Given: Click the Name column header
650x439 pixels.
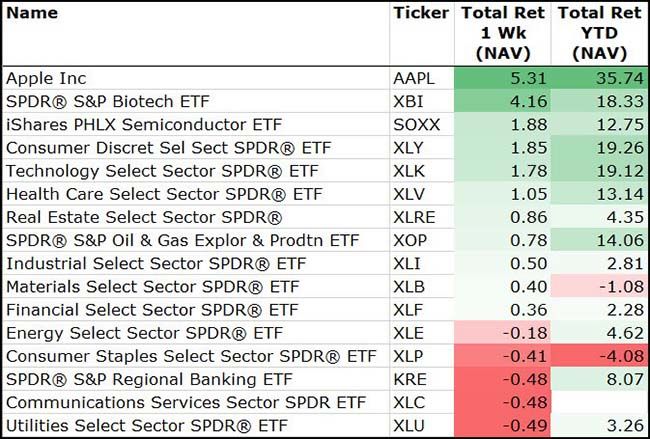Looking at the screenshot, I should [x=32, y=14].
